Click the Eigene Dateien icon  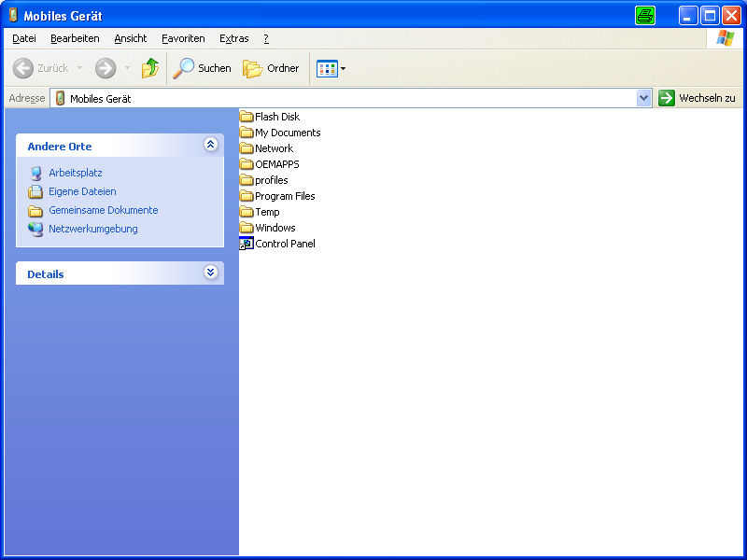click(x=35, y=191)
